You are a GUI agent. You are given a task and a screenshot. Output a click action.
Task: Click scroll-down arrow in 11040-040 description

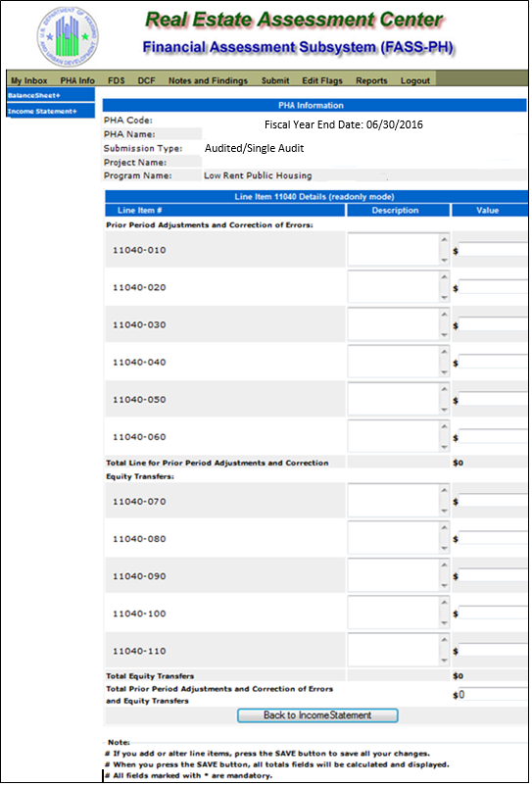(444, 372)
